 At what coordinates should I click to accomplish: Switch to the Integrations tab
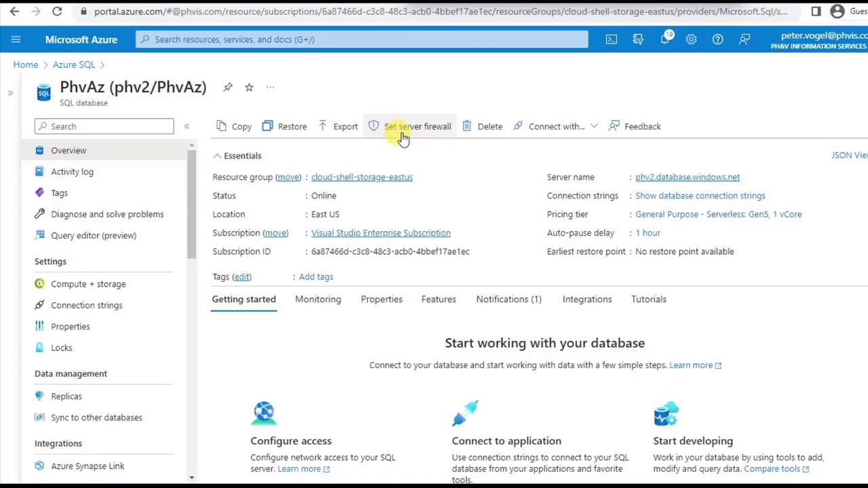point(587,299)
